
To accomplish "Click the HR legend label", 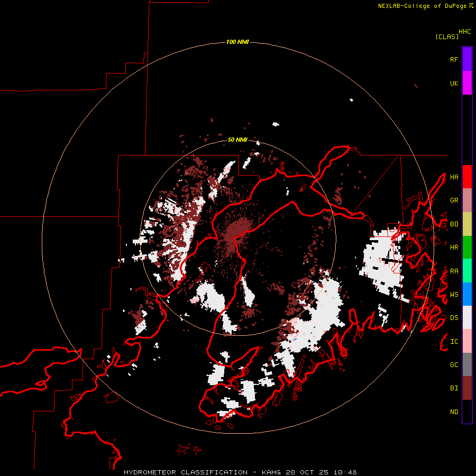I will [454, 248].
